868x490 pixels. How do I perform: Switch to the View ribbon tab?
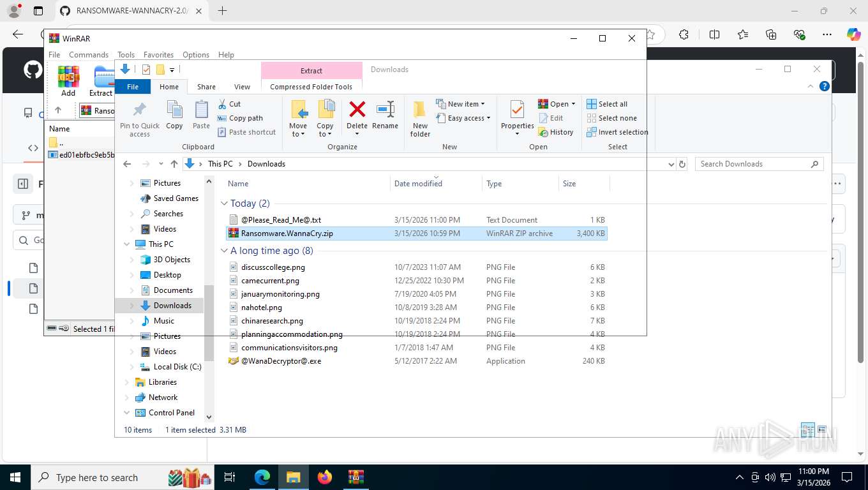(242, 87)
